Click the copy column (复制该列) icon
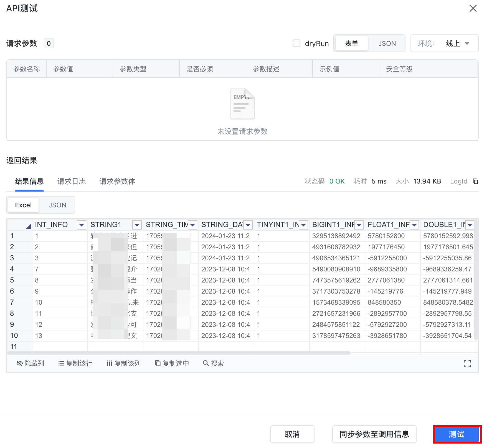Image resolution: width=492 pixels, height=448 pixels. pos(109,363)
